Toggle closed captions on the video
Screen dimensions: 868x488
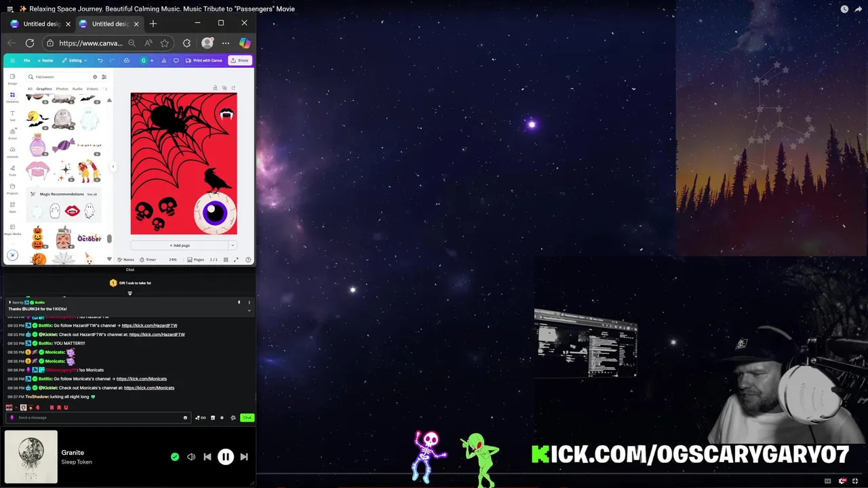click(x=827, y=481)
